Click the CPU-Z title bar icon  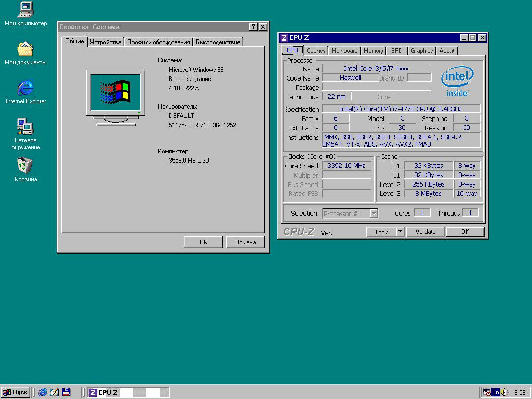click(x=284, y=37)
